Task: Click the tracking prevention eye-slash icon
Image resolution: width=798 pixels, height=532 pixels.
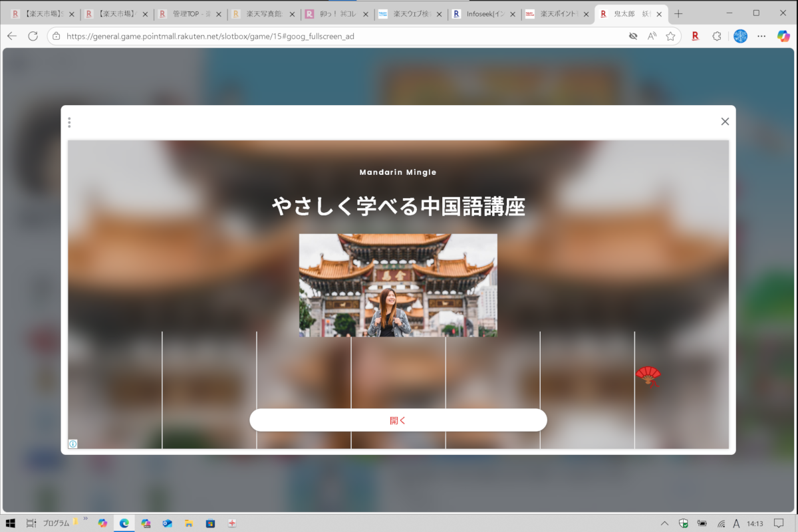Action: tap(633, 36)
